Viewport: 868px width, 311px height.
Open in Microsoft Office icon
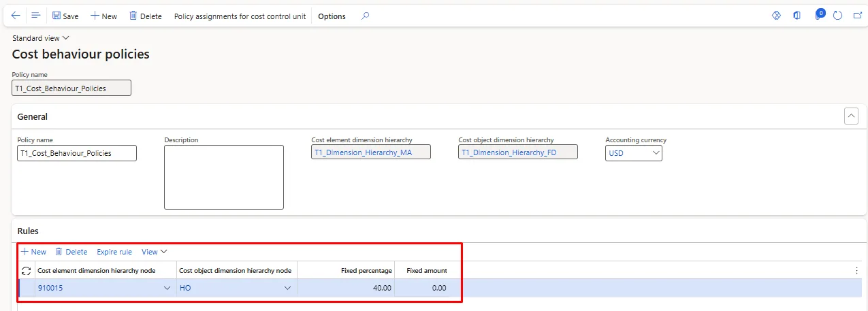pos(797,15)
